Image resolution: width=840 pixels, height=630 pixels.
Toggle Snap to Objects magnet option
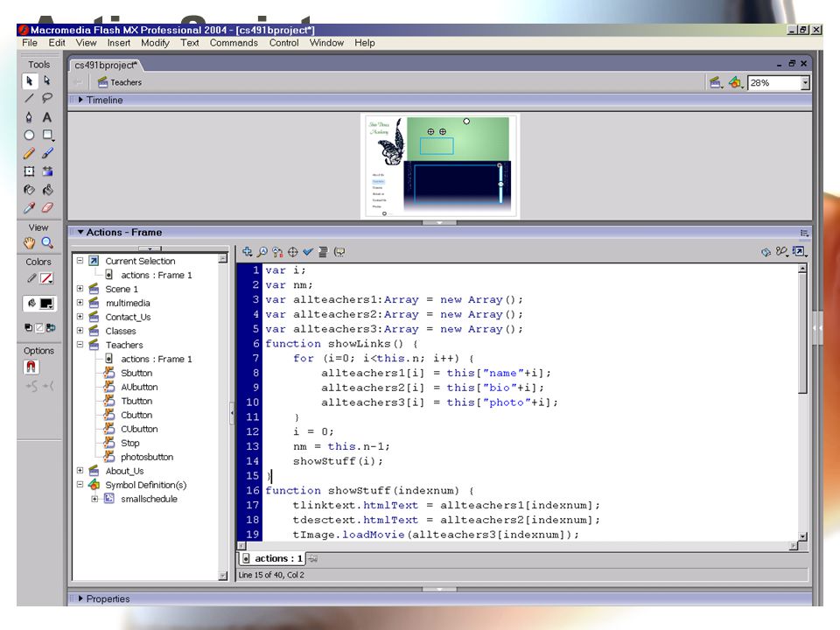point(31,367)
